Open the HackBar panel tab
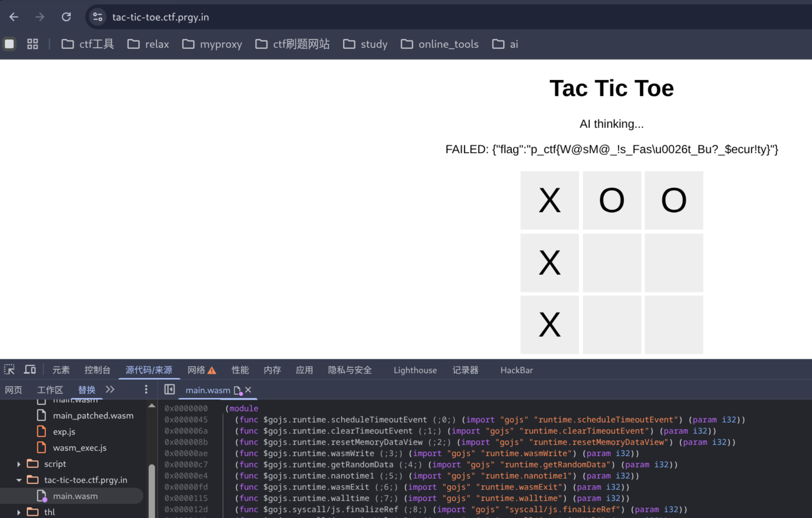Viewport: 812px width, 518px height. pyautogui.click(x=516, y=370)
